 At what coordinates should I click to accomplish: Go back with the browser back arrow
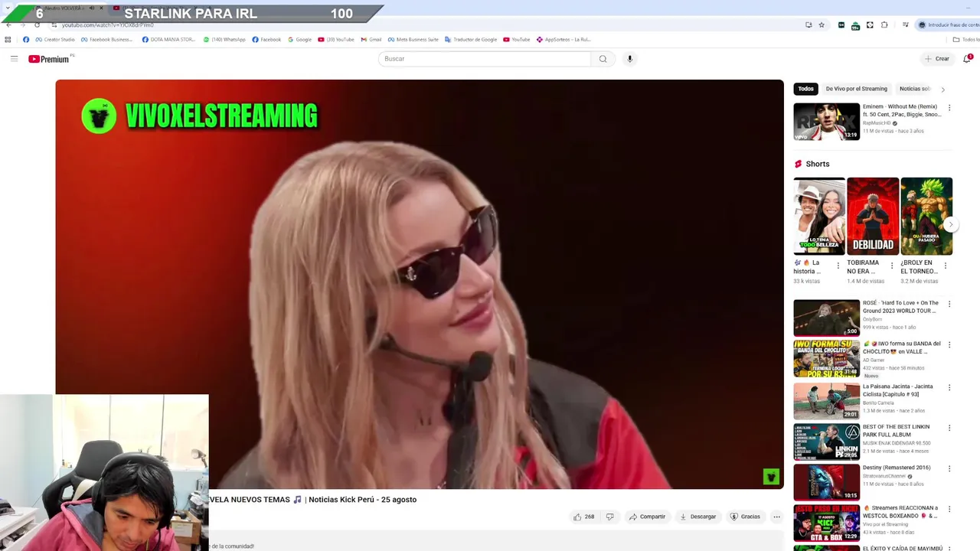click(8, 25)
